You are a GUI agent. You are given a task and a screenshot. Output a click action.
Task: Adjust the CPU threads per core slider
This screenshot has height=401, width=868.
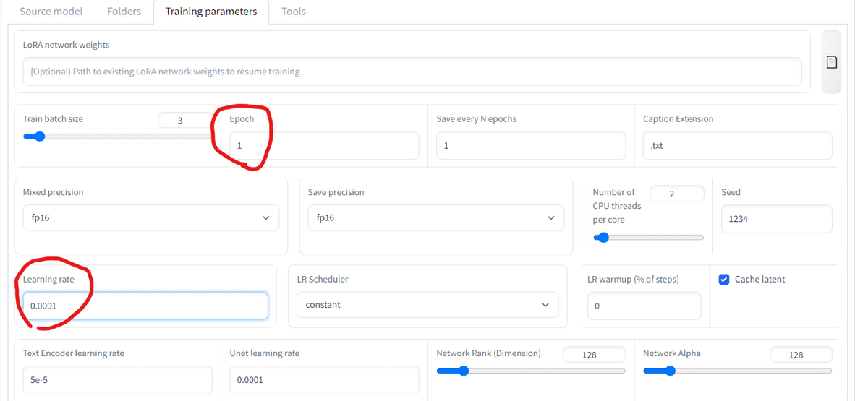[649, 237]
